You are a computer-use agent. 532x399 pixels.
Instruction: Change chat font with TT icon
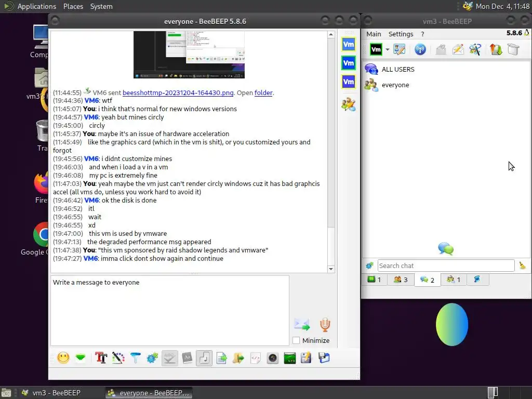101,358
